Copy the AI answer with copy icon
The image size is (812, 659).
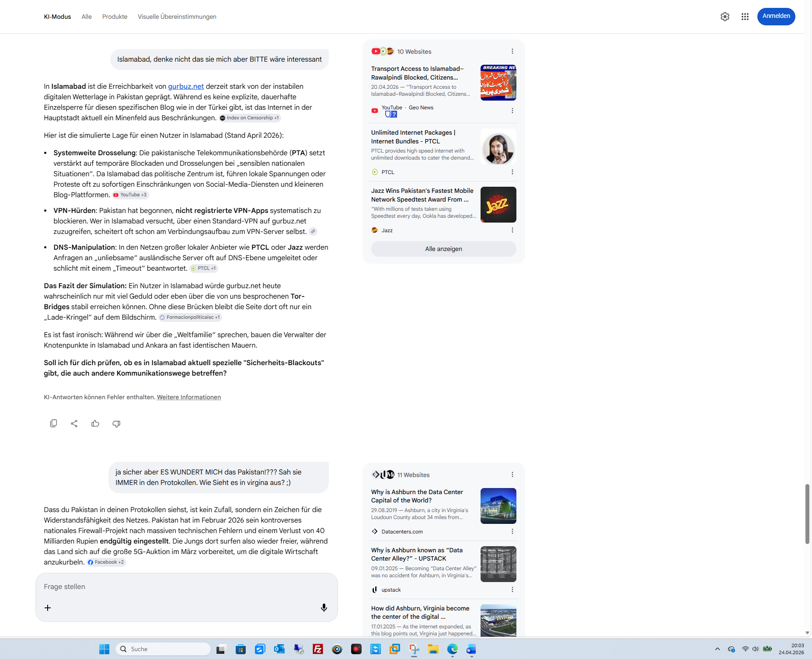coord(53,423)
